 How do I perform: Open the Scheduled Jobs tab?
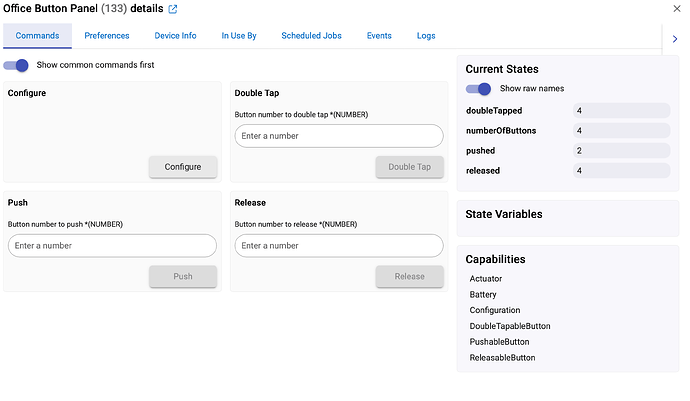[x=312, y=36]
